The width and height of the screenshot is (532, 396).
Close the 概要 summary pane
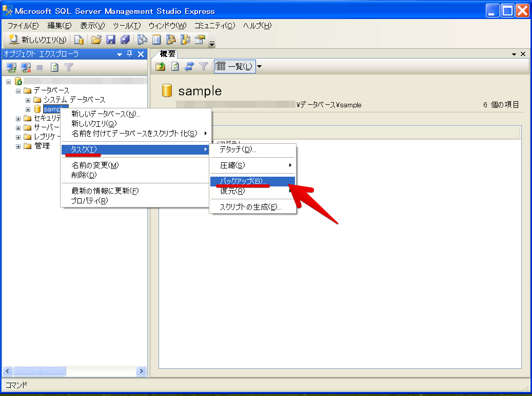click(523, 54)
